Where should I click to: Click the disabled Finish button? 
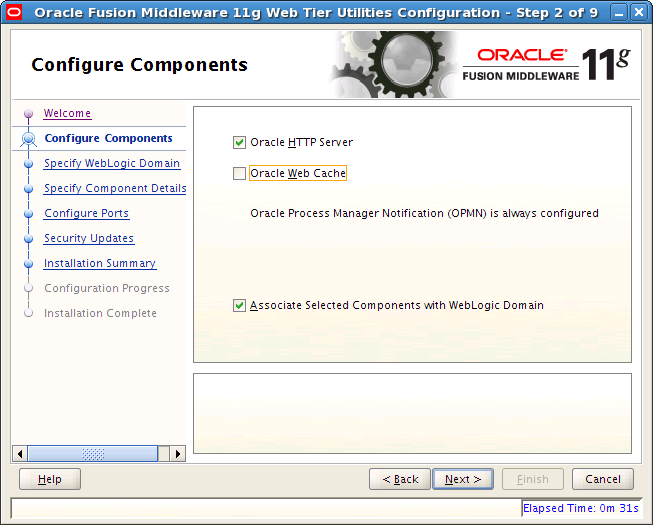click(533, 479)
